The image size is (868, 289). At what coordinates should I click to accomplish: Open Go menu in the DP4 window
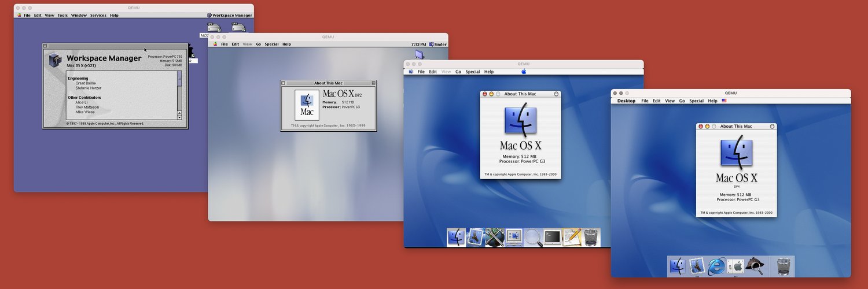[682, 101]
